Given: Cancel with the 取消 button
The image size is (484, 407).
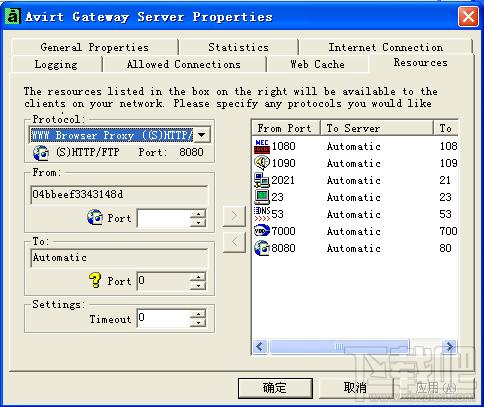Looking at the screenshot, I should point(355,388).
